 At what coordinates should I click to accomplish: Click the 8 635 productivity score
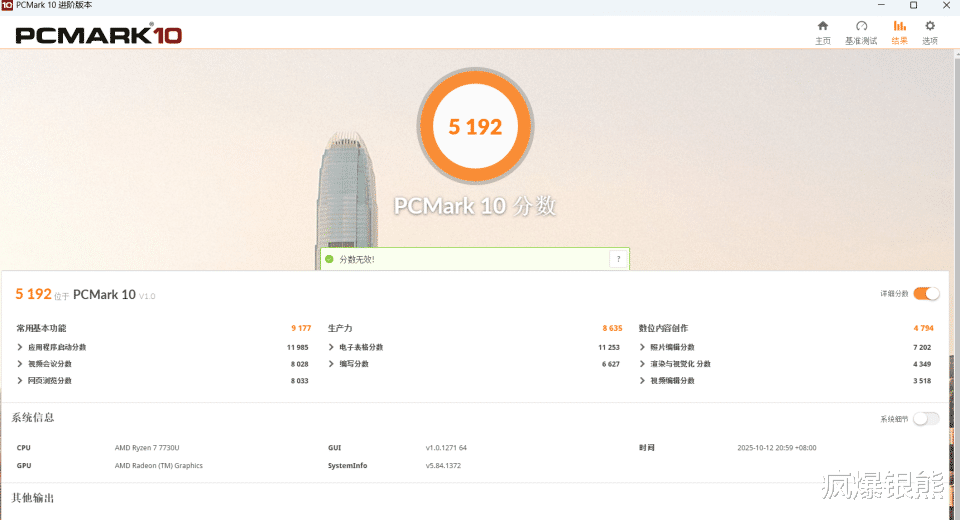[x=612, y=328]
